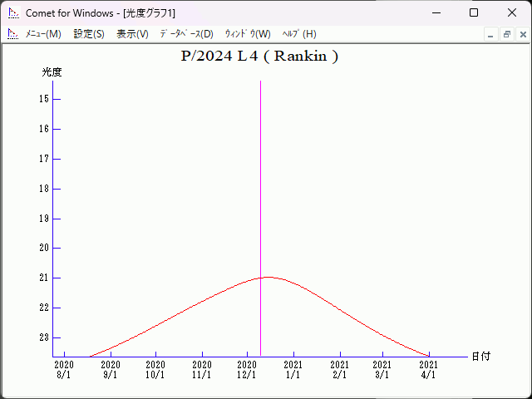Click magnitude label 15 on the axis
Image resolution: width=532 pixels, height=399 pixels.
coord(44,99)
